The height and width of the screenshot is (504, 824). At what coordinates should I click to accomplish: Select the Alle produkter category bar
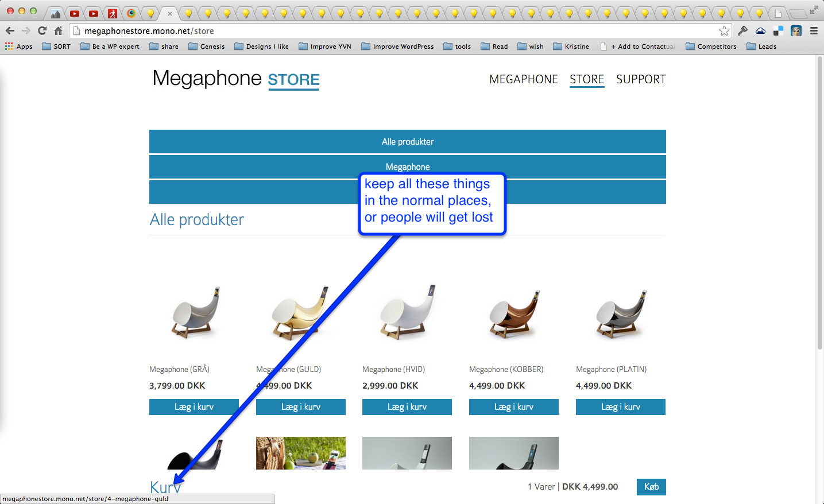[x=408, y=142]
